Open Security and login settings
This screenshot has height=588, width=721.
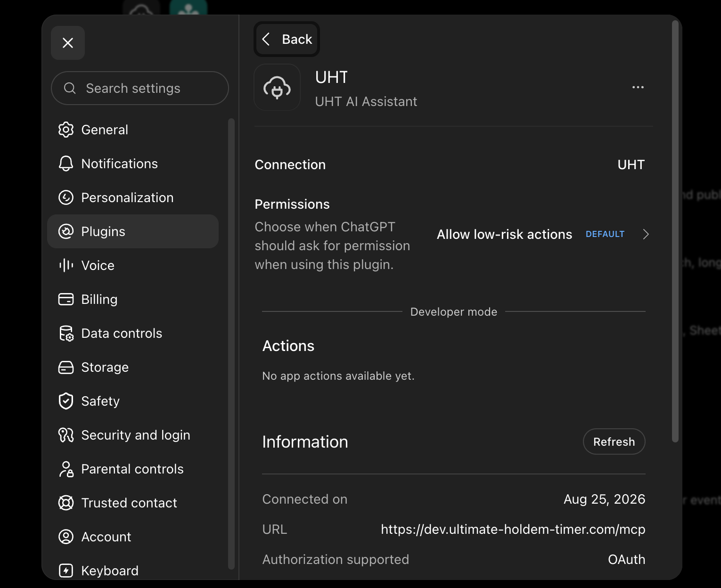[x=133, y=435]
